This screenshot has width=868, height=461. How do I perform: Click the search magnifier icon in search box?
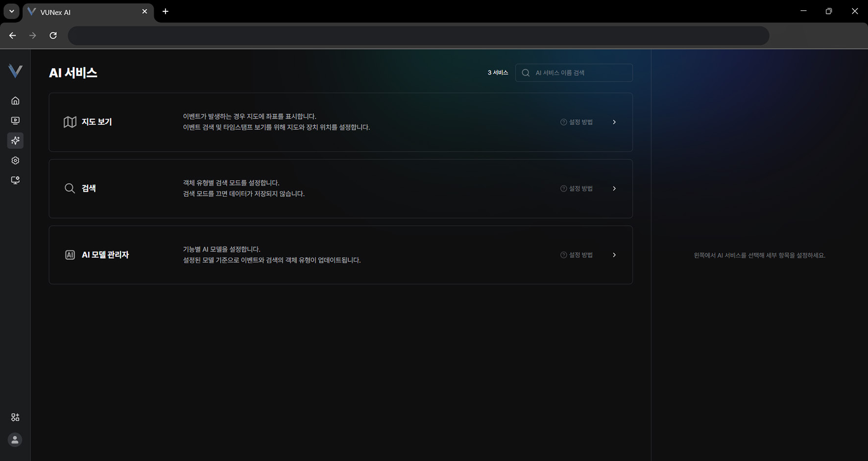click(x=526, y=73)
